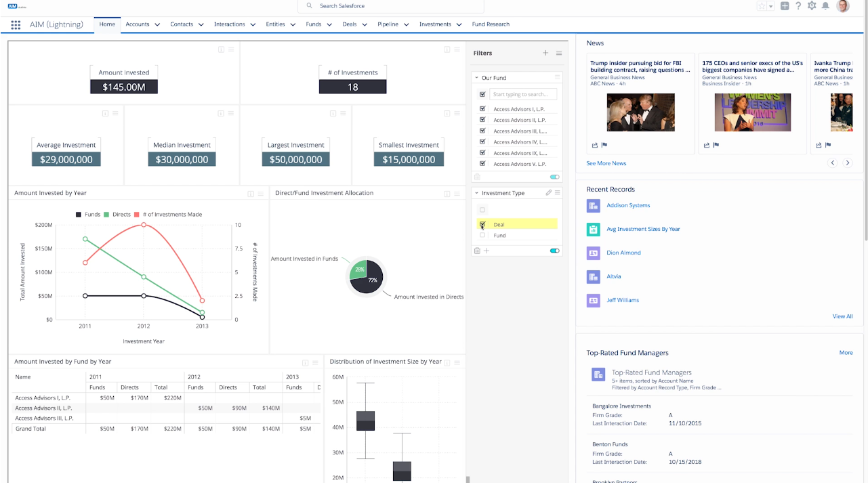Click the See More News link
This screenshot has width=868, height=493.
(x=606, y=163)
